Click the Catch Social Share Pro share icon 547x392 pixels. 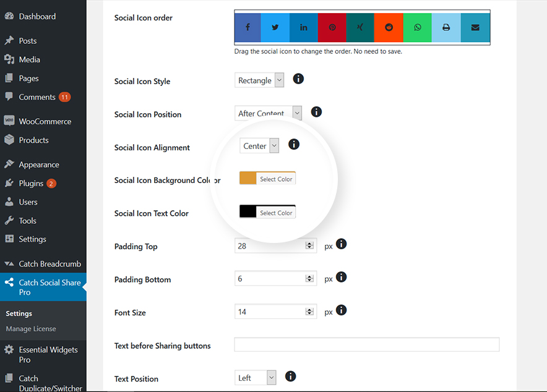[x=9, y=282]
